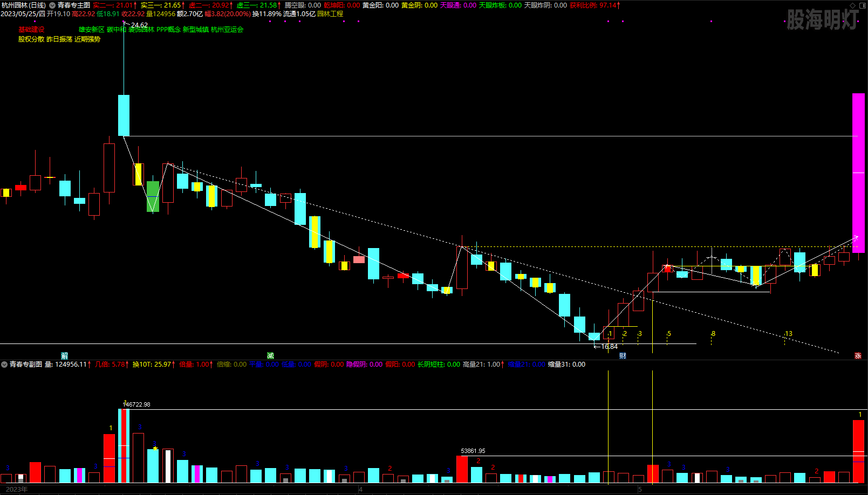Image resolution: width=868 pixels, height=495 pixels.
Task: Click the 财 event marker icon
Action: (623, 356)
